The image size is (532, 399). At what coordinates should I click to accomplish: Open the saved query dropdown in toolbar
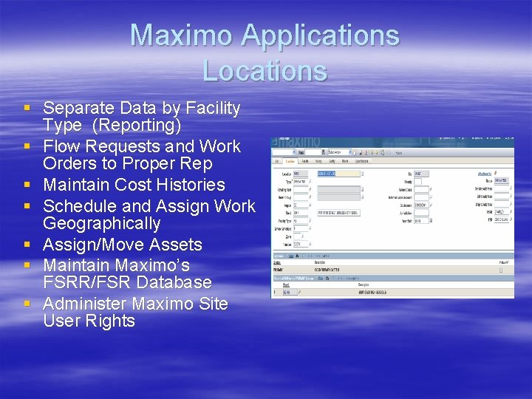[x=294, y=152]
